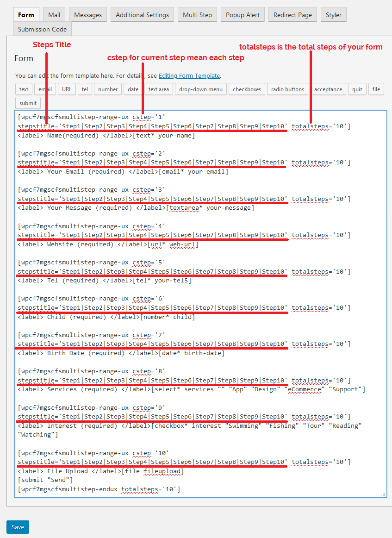Viewport: 392px width, 538px height.
Task: Add a checkboxes field tag
Action: click(247, 89)
